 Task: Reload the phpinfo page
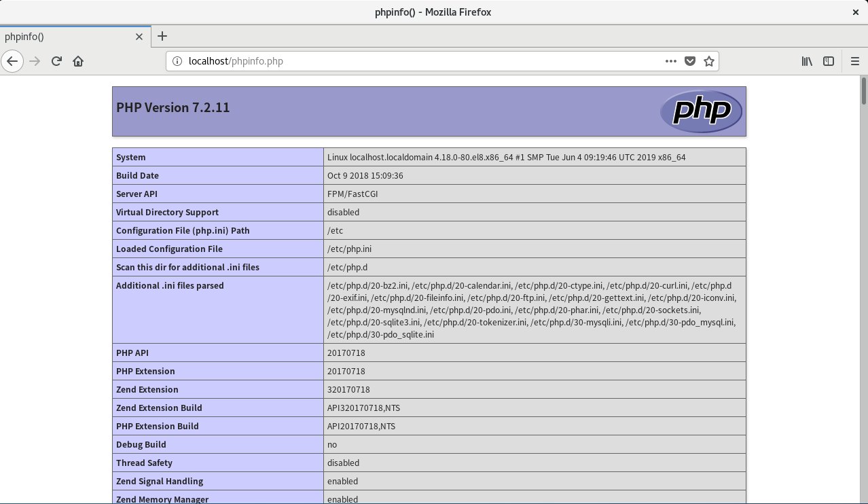[56, 61]
